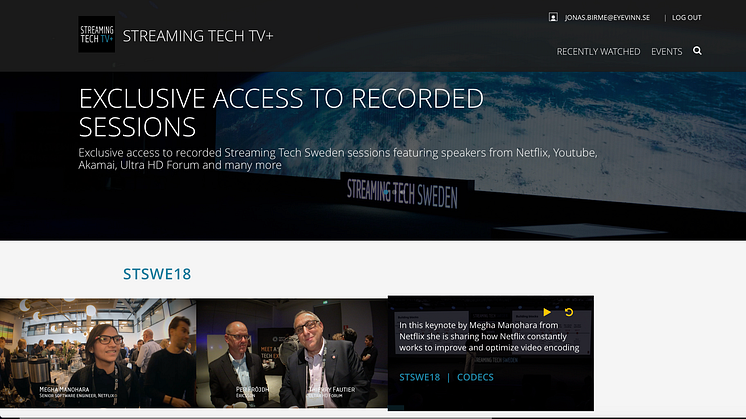Go to the Events menu item
Viewport: 746px width, 419px height.
[x=666, y=52]
